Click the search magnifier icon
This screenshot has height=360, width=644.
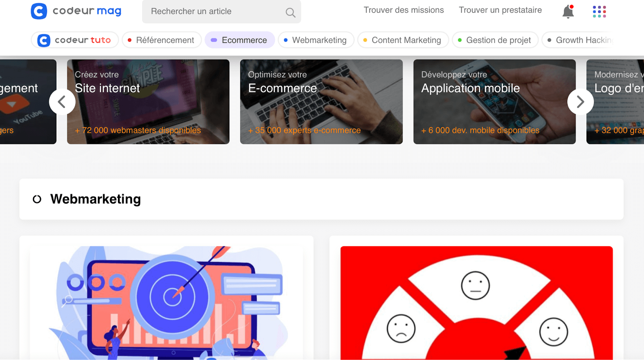pos(290,12)
